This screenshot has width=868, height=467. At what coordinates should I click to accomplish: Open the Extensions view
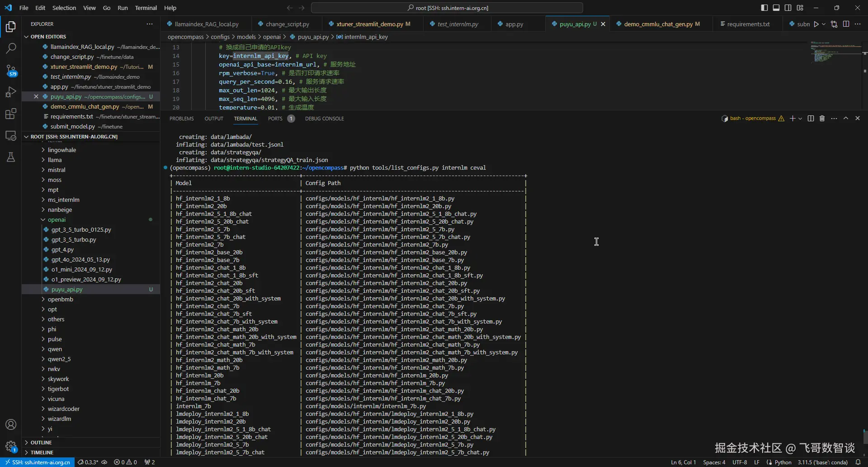point(11,114)
